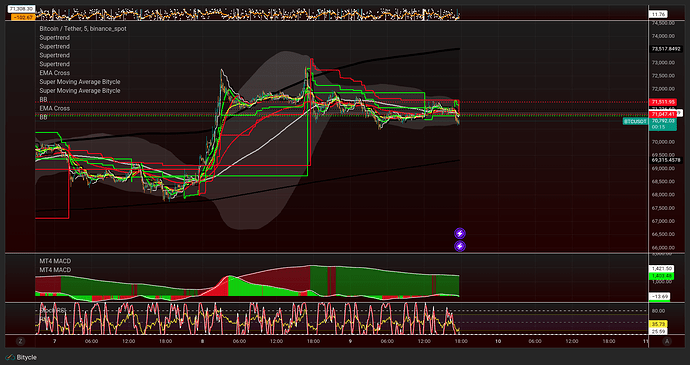Click the upper purple lightning bolt icon

pyautogui.click(x=459, y=233)
